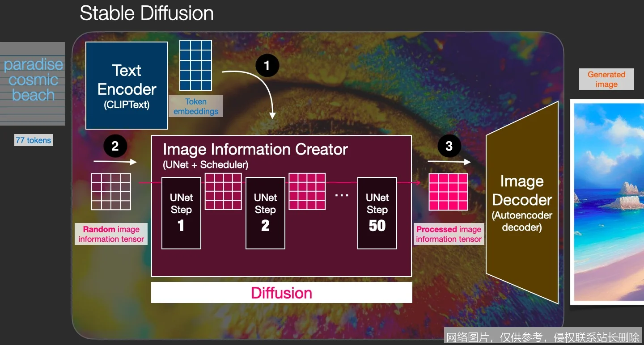Image resolution: width=644 pixels, height=345 pixels.
Task: Click the numbered circle 1 marker
Action: [267, 65]
